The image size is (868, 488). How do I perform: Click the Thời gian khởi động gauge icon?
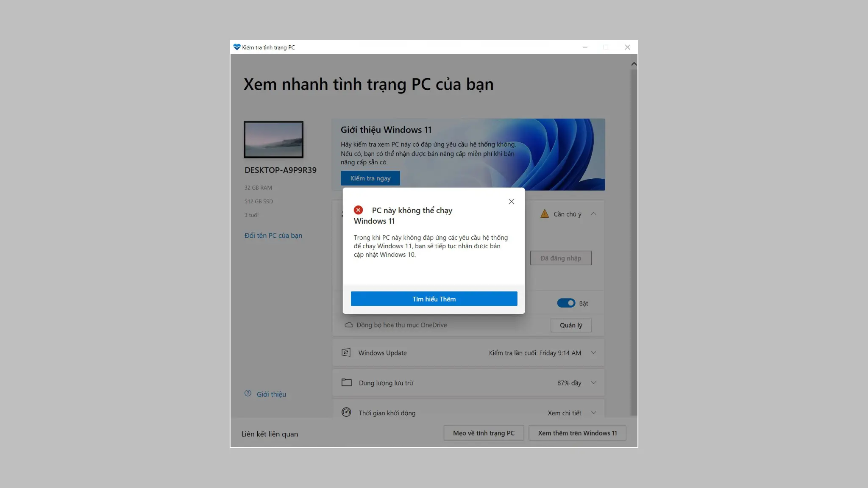pos(346,412)
